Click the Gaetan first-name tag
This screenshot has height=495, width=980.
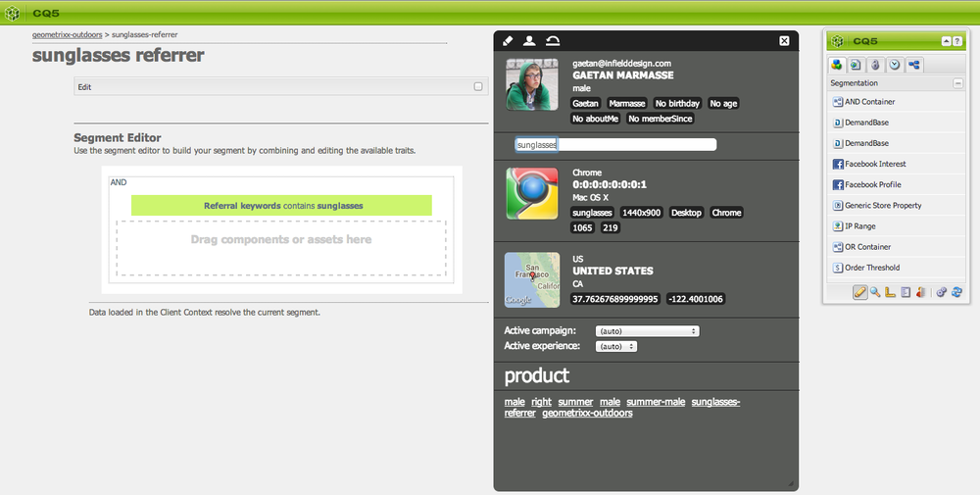tap(586, 104)
